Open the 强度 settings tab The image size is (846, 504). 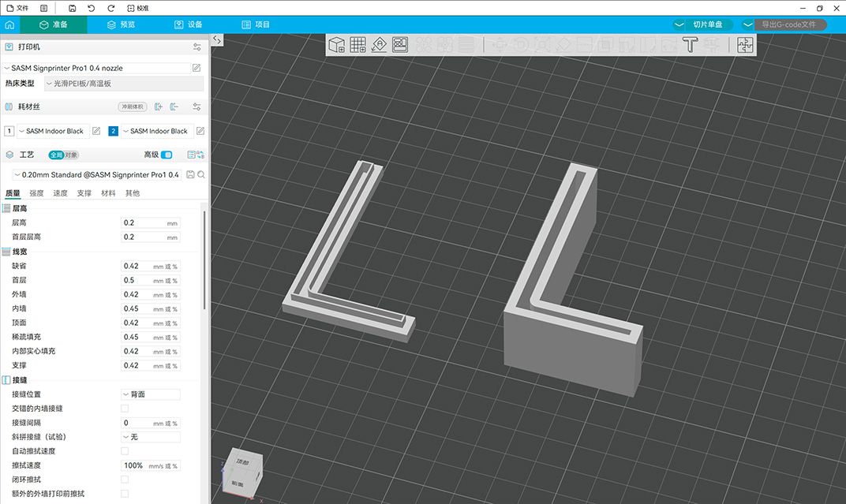click(x=36, y=193)
